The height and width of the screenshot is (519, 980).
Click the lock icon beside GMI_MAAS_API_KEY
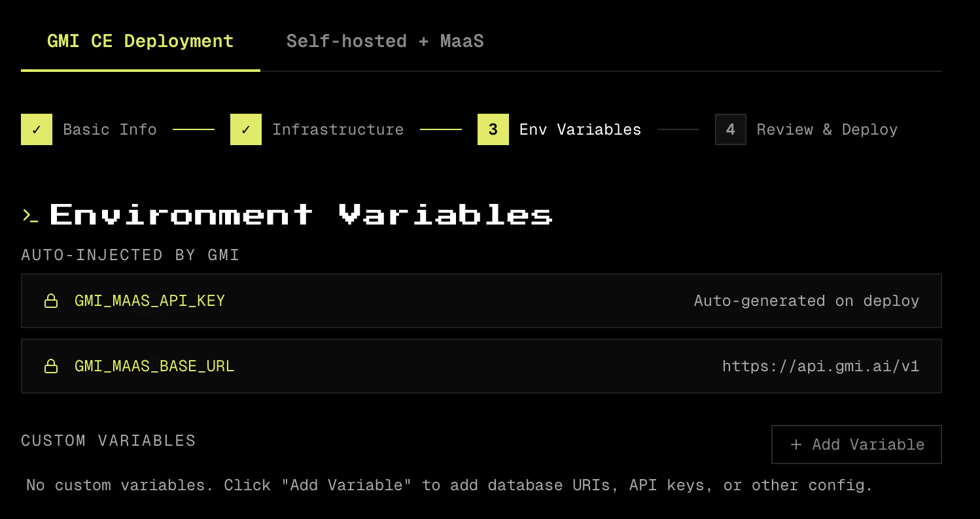coord(51,301)
